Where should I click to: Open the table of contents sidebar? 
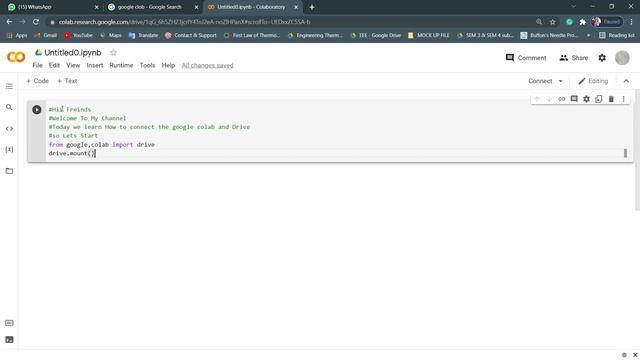tap(9, 86)
